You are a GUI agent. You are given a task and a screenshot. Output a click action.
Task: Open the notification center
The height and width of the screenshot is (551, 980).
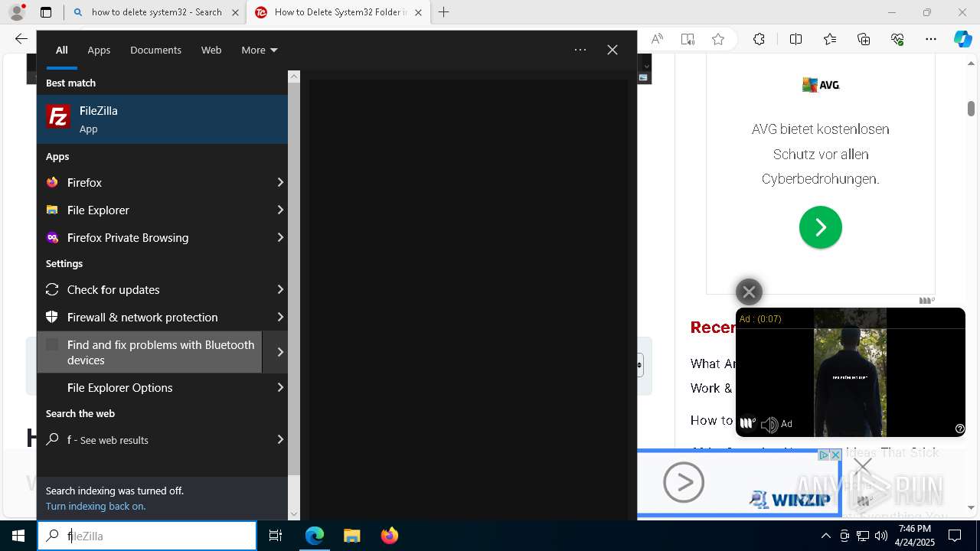point(955,536)
